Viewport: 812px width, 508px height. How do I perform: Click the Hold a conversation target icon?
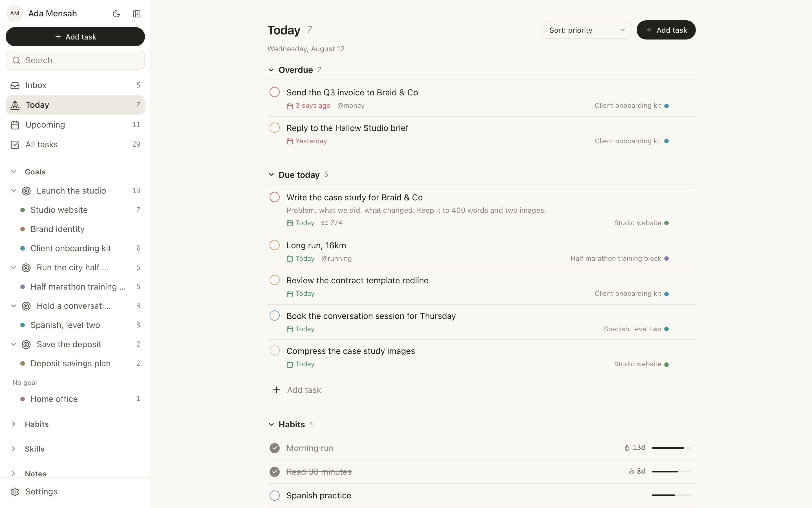point(26,306)
